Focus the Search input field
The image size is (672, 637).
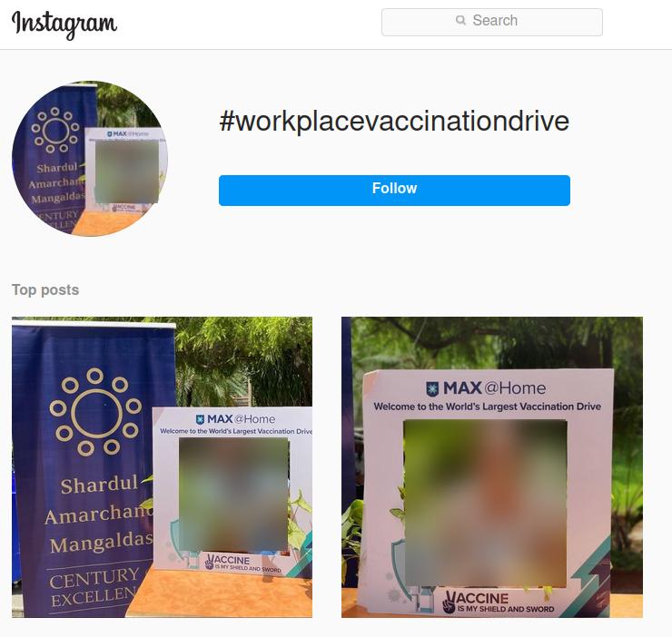[492, 22]
